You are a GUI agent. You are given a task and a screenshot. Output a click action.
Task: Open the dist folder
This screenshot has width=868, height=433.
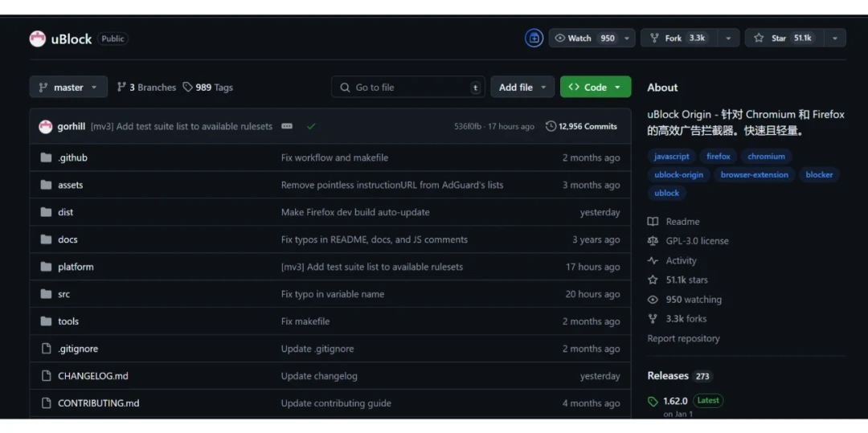click(x=65, y=212)
